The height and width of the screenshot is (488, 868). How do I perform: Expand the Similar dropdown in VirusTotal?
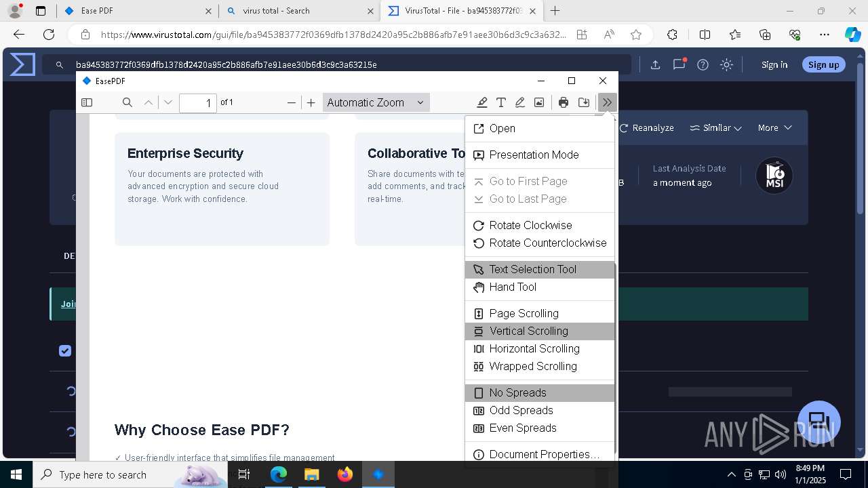pyautogui.click(x=715, y=127)
